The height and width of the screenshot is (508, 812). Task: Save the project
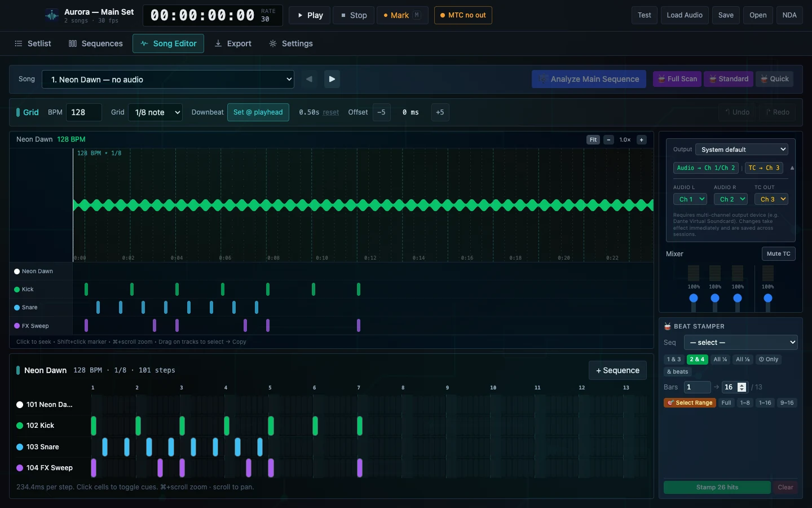726,15
